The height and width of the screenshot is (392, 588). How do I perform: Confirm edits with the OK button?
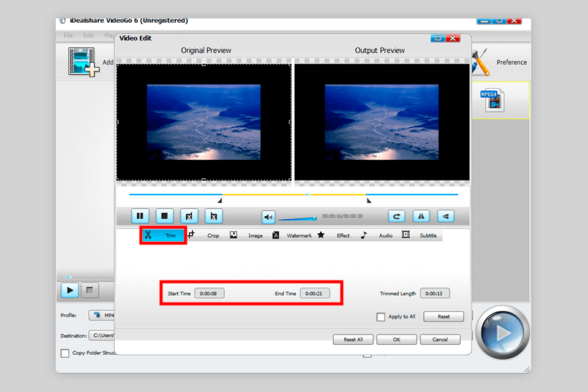pos(396,339)
